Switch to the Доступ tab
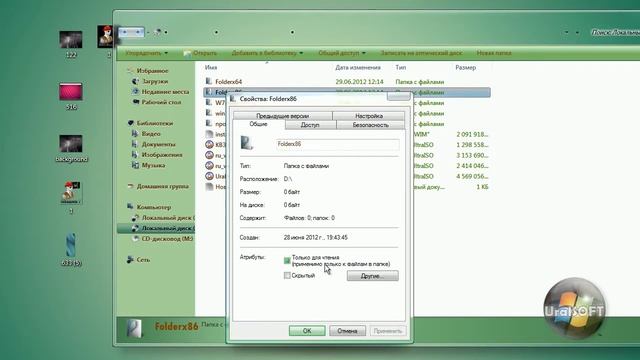This screenshot has height=360, width=640. [310, 125]
